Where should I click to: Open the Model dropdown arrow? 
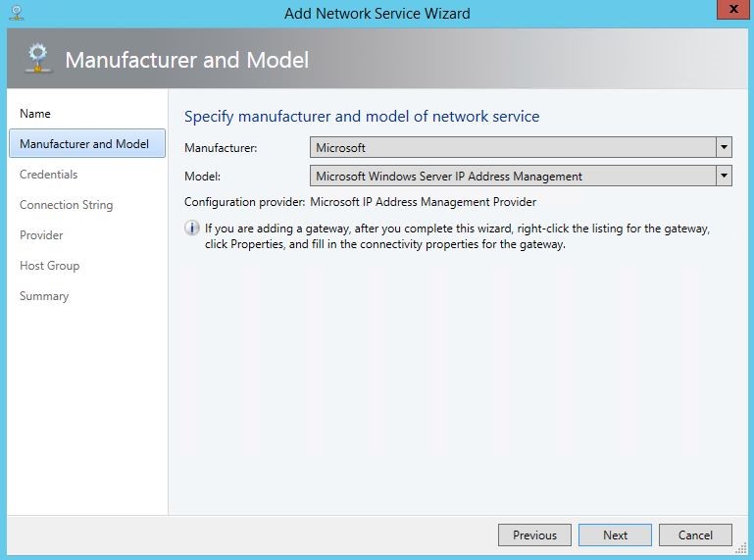pyautogui.click(x=724, y=176)
